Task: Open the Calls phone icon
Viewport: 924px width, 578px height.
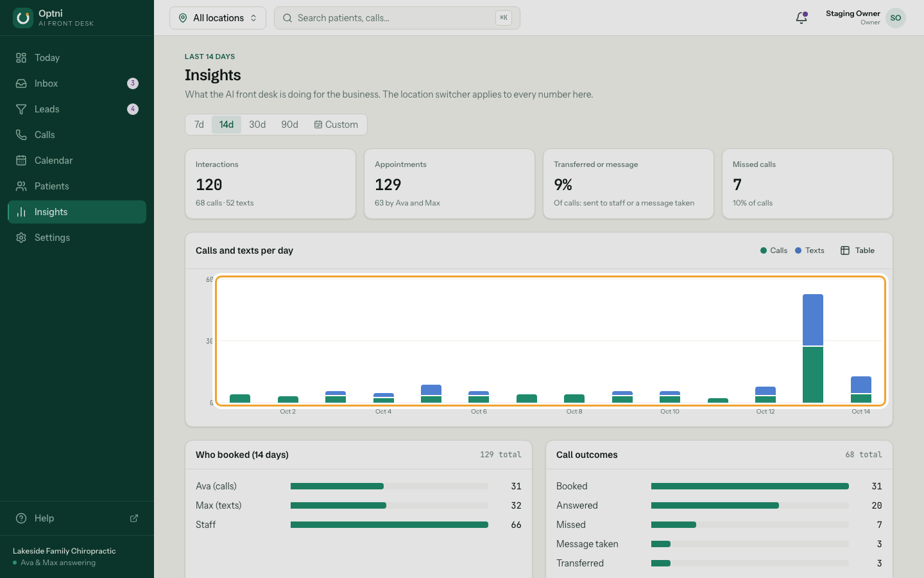Action: point(21,135)
